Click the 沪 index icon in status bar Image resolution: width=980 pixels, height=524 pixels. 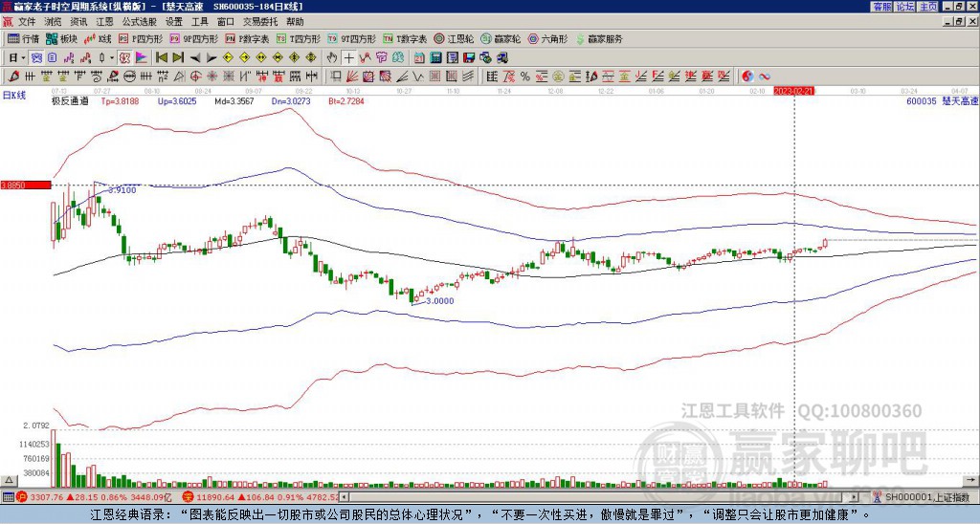(x=21, y=497)
